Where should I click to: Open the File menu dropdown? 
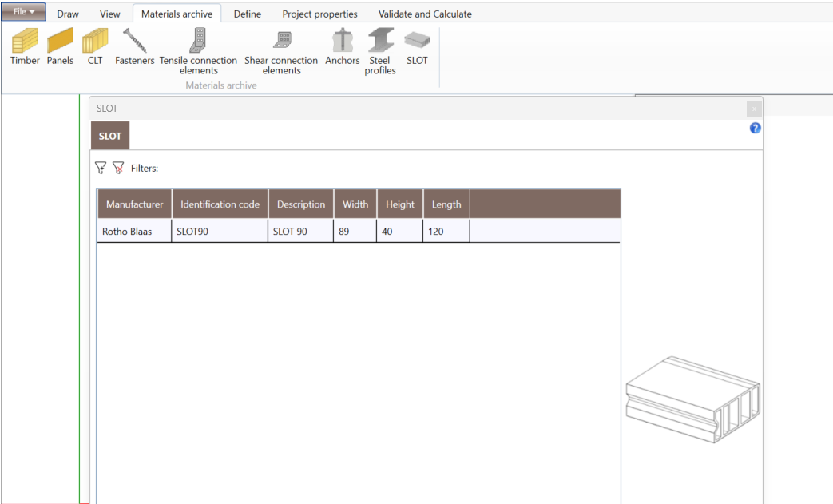tap(23, 12)
